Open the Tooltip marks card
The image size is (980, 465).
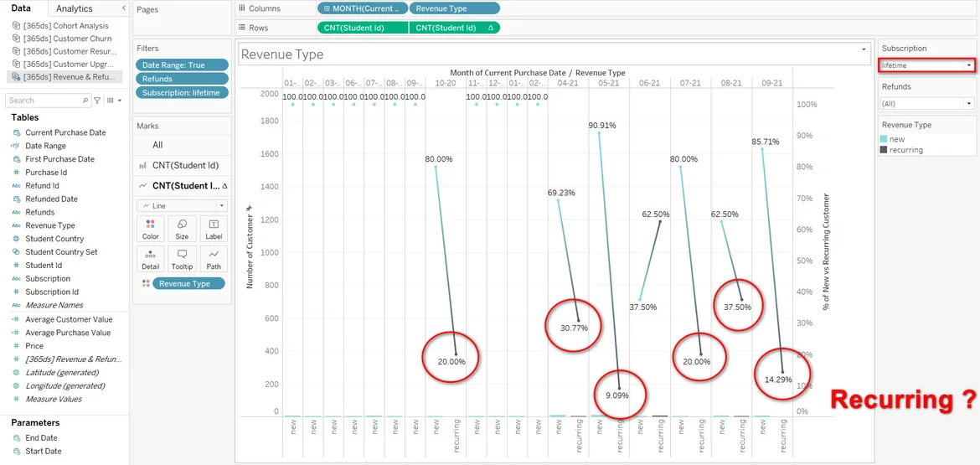click(x=182, y=259)
